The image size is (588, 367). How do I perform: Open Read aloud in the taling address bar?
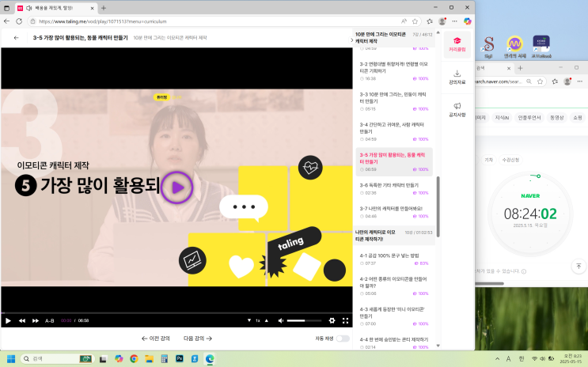(404, 21)
